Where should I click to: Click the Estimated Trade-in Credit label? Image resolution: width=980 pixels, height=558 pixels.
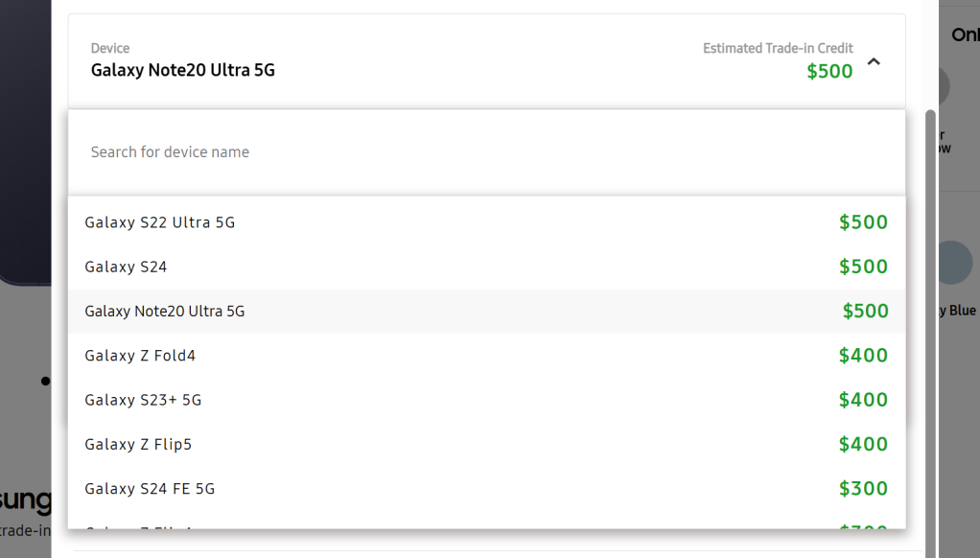click(778, 48)
